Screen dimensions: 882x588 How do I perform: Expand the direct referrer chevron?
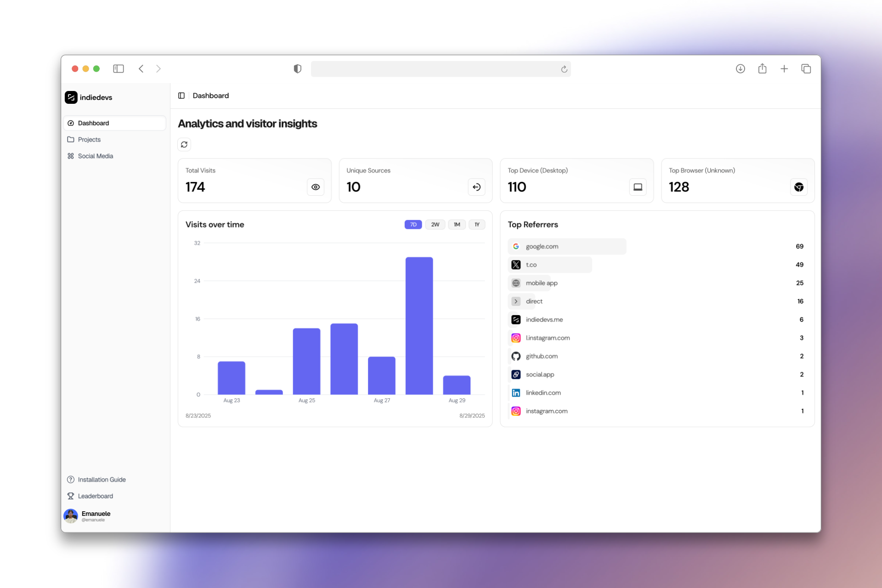(516, 301)
